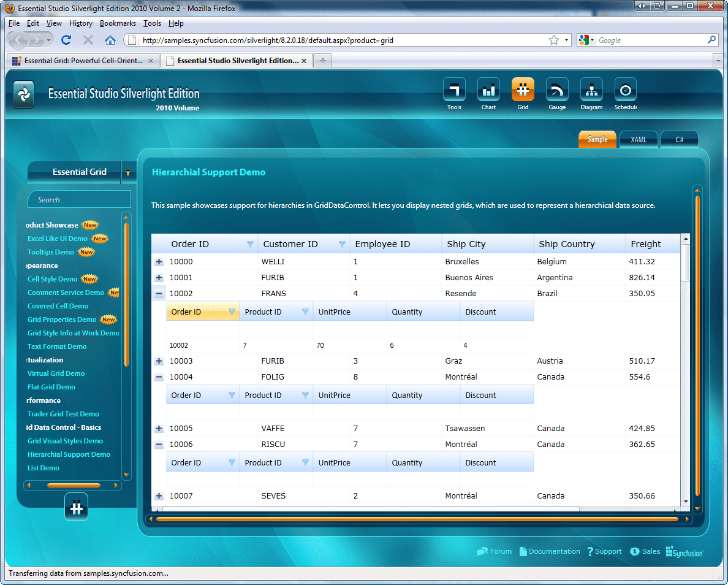728x585 pixels.
Task: Reload the page with the refresh icon
Action: coord(66,40)
